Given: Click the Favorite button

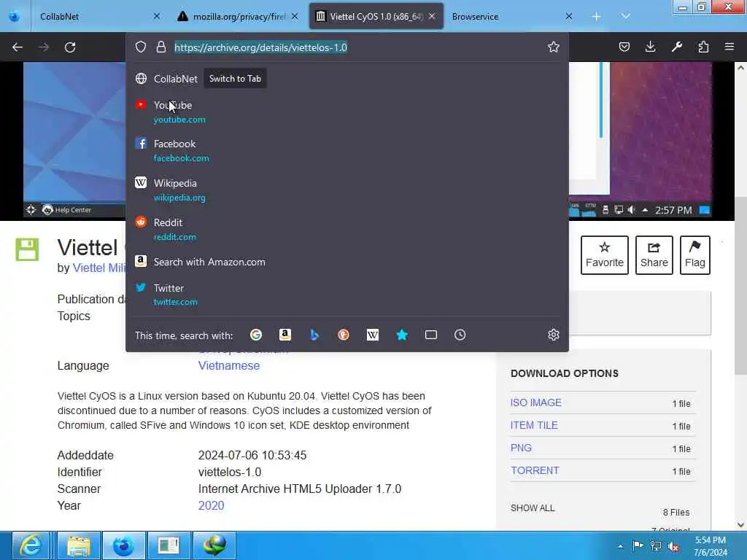Looking at the screenshot, I should 604,254.
